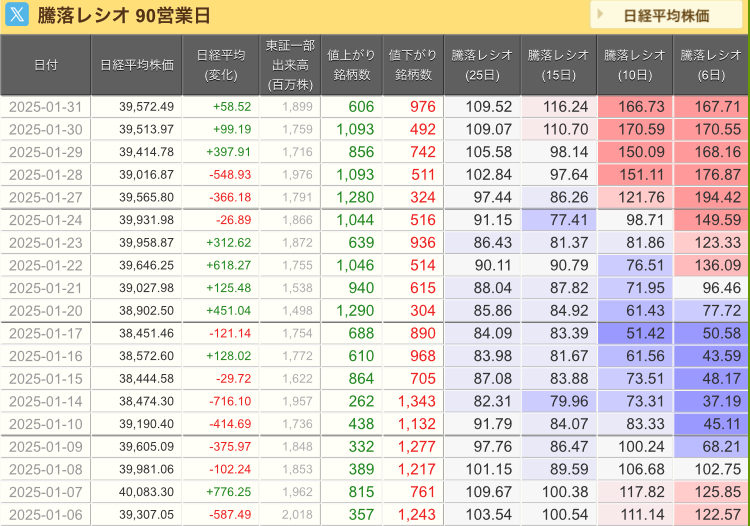Click the 値上がり銘柄数 column header
Screen dimensions: 750x526
click(352, 65)
